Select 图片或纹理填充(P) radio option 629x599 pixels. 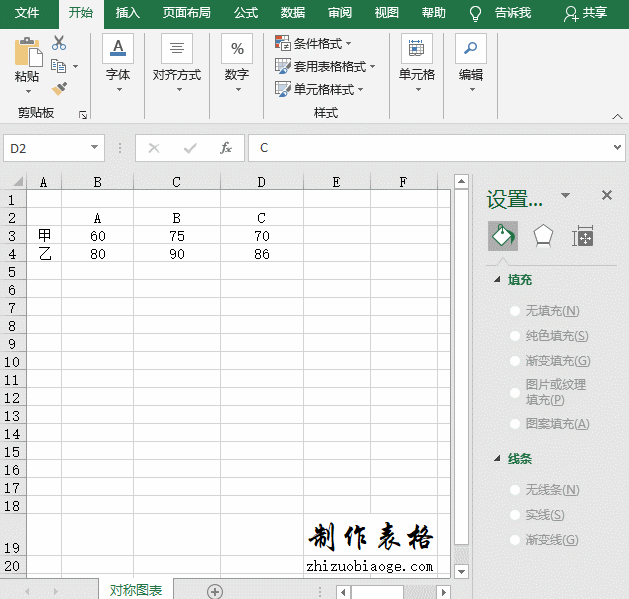coord(515,393)
